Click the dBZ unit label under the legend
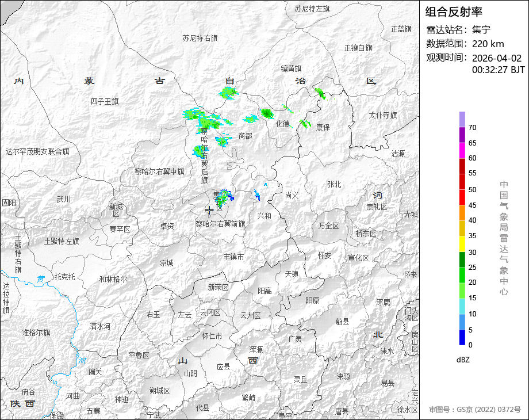The image size is (529, 420). point(463,360)
